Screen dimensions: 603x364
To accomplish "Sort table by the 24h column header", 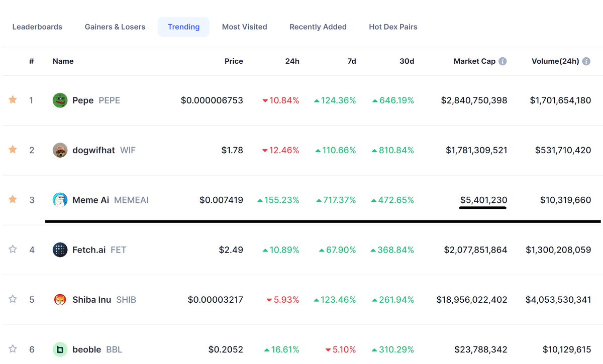I will 292,61.
